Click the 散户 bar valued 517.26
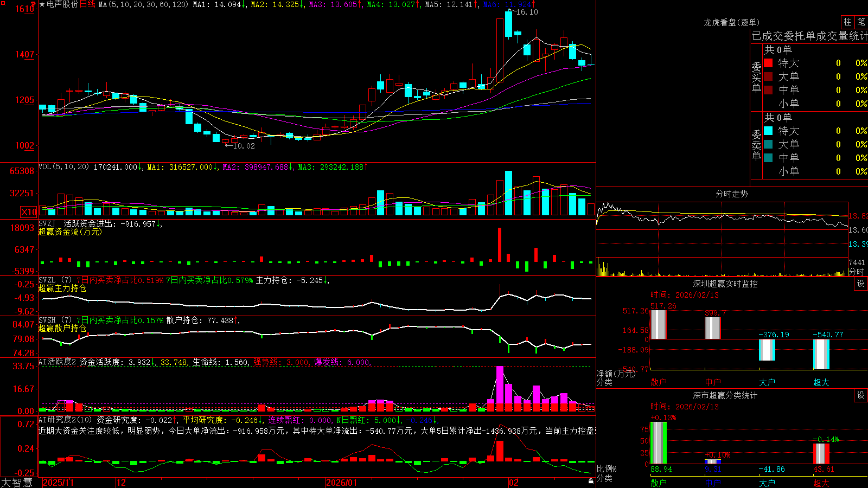This screenshot has width=868, height=488. (658, 325)
